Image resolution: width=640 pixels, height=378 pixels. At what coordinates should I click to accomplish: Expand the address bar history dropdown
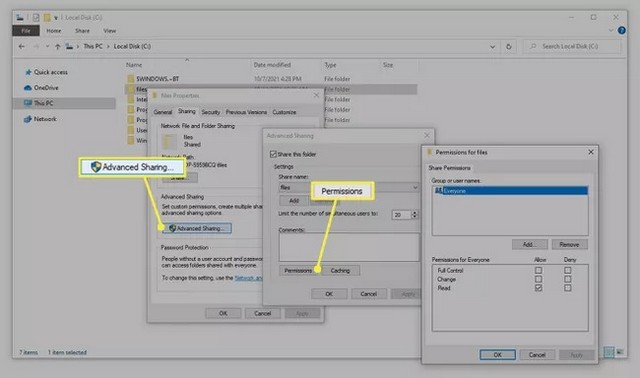493,47
